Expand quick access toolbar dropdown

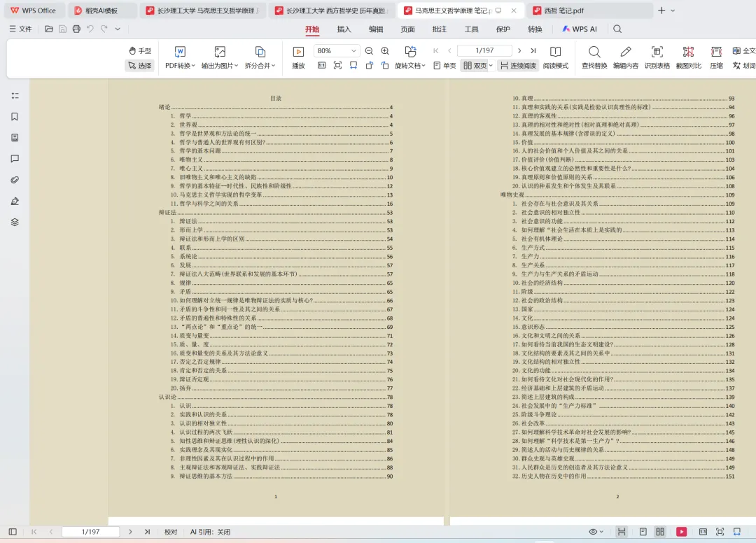tap(117, 29)
